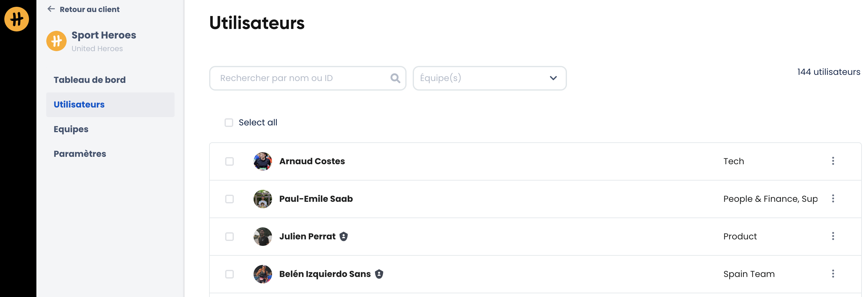Image resolution: width=868 pixels, height=297 pixels.
Task: Tick the Select all checkbox
Action: [229, 123]
